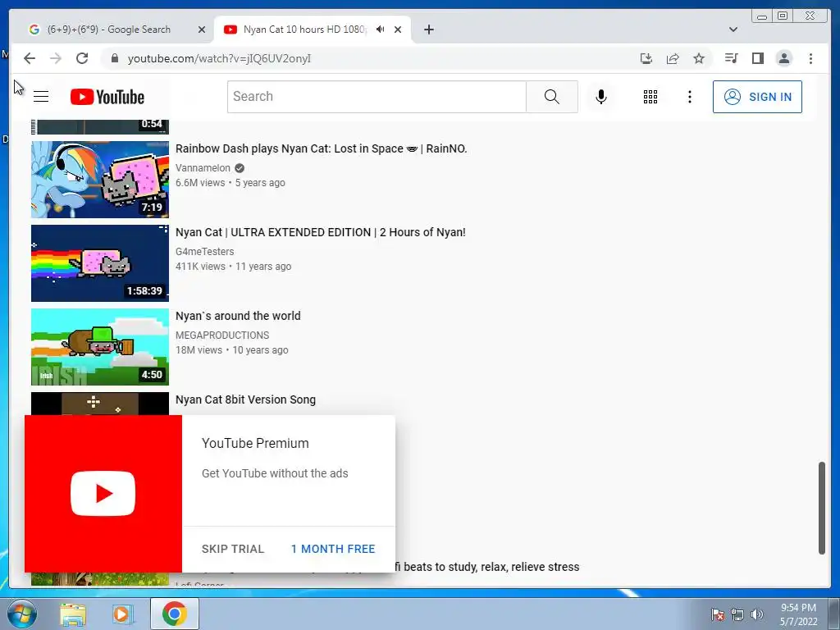Click the "6.6M views" text
Screen dimensions: 840x630
200,183
